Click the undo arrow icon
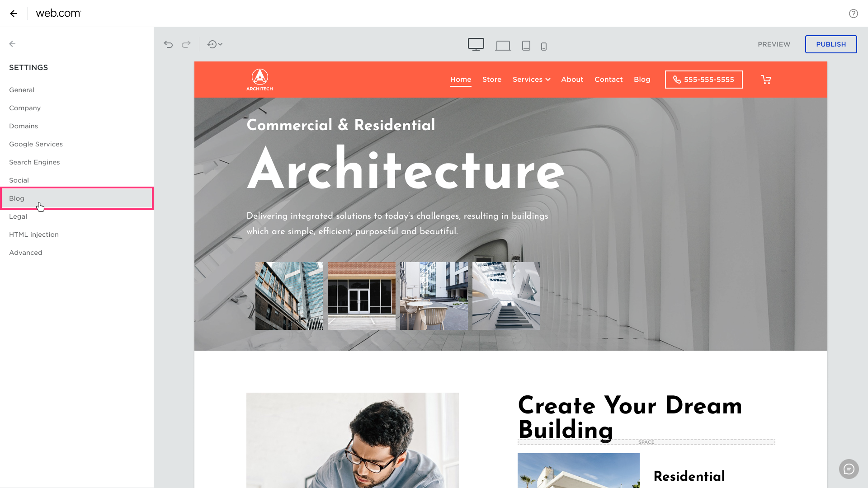Viewport: 868px width, 488px height. 168,44
